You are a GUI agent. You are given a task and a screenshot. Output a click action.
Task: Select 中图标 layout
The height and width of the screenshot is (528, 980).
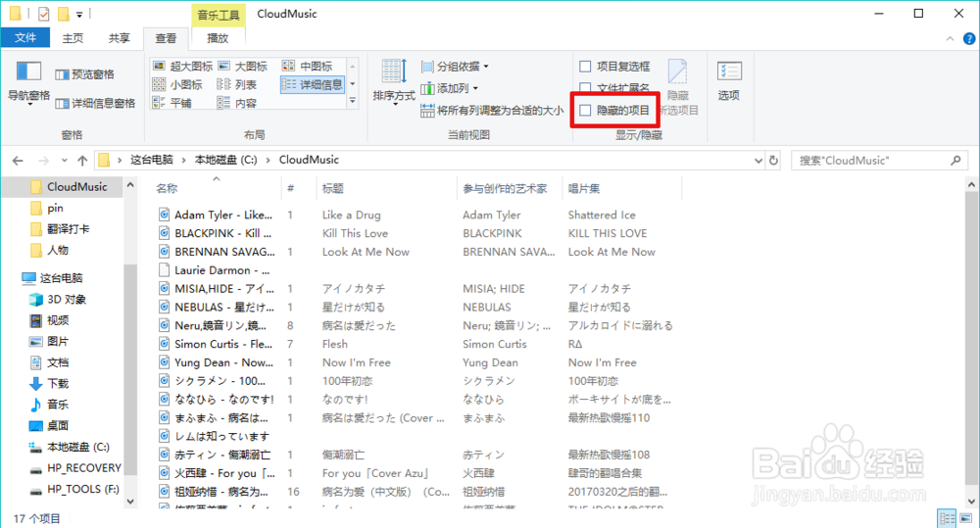308,67
